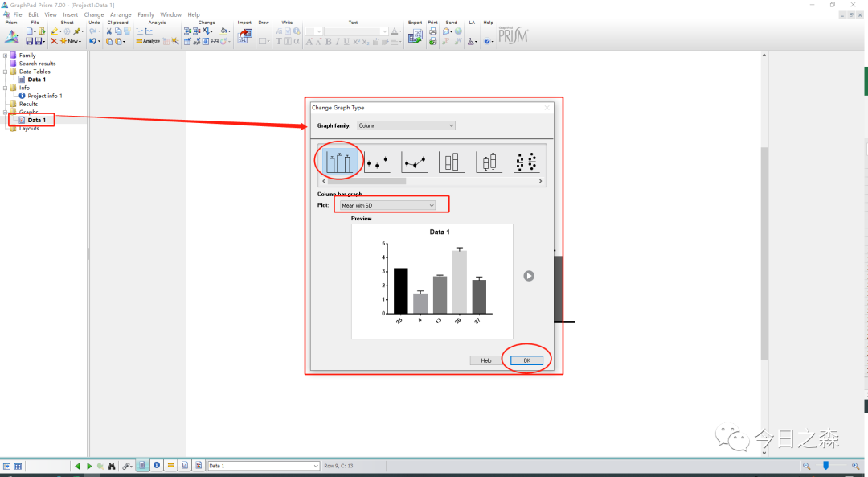Image resolution: width=868 pixels, height=477 pixels.
Task: Click the save disk icon in File section
Action: (30, 41)
